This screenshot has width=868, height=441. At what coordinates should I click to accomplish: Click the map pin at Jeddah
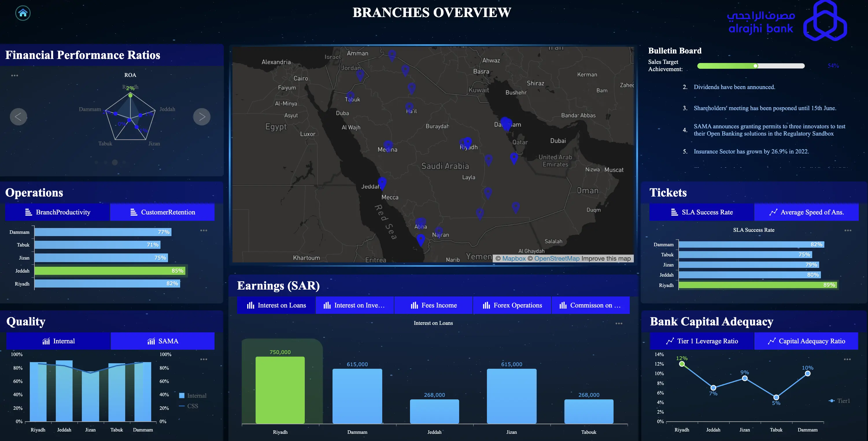click(x=382, y=183)
